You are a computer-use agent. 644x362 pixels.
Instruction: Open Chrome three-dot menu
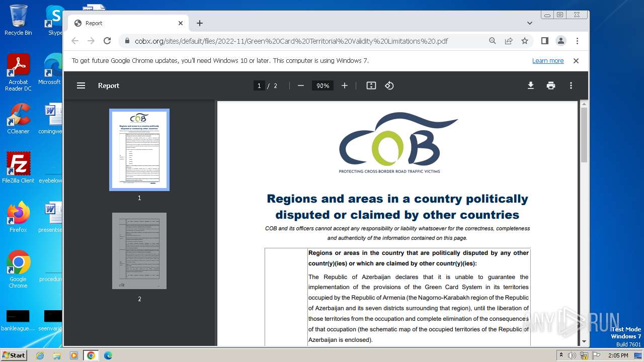(577, 41)
